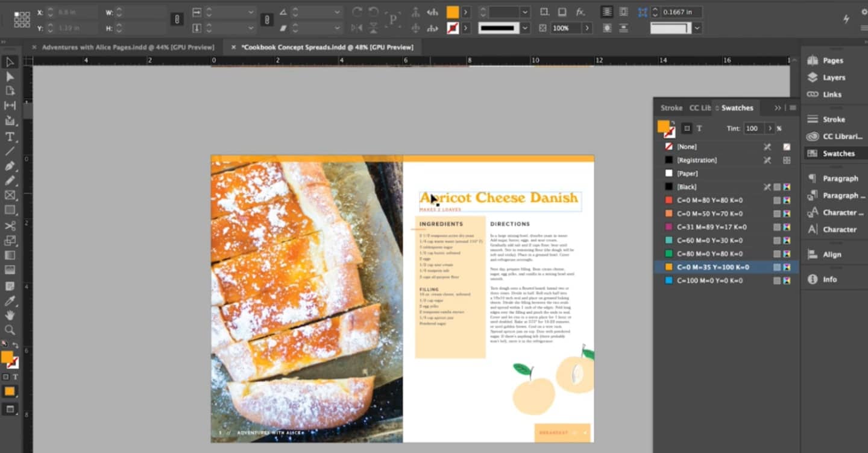Open the Align panel from dock
Viewport: 868px width, 453px height.
coord(831,255)
